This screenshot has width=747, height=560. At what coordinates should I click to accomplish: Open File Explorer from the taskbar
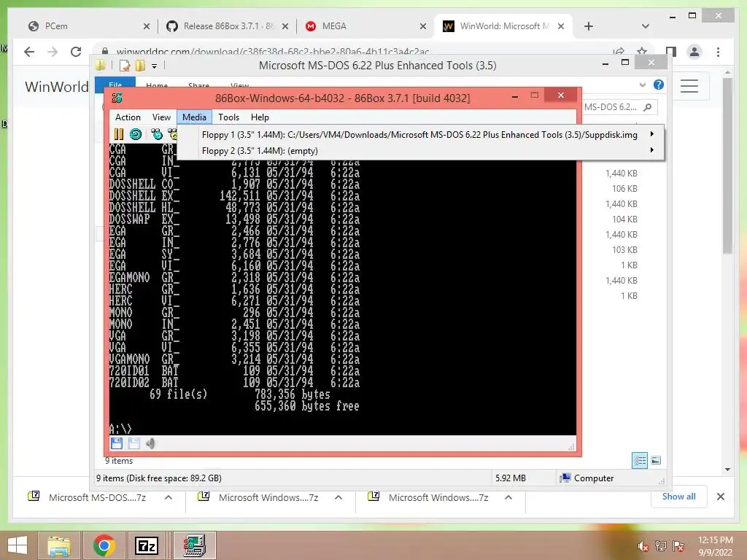59,545
